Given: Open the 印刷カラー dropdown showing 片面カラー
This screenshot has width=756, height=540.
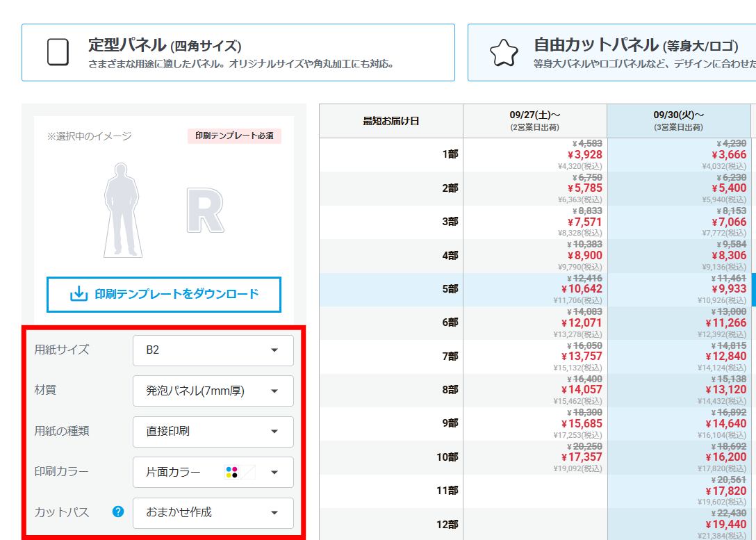Looking at the screenshot, I should pos(213,473).
